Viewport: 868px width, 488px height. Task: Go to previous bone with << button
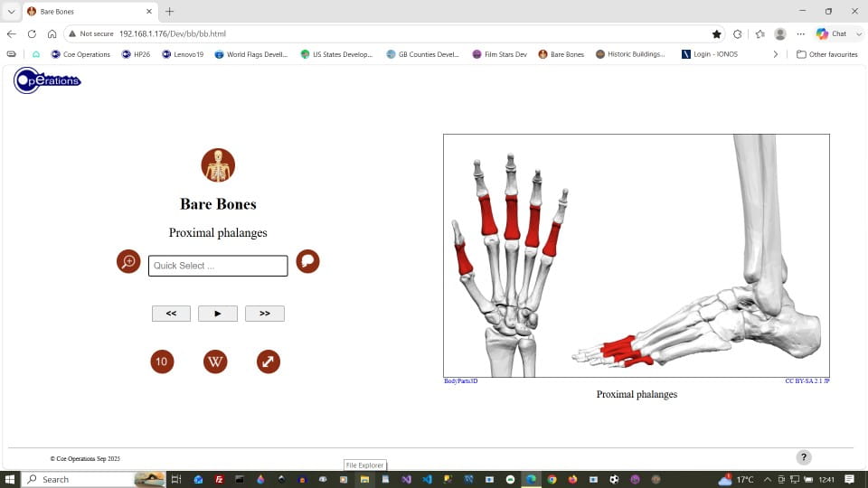[171, 314]
